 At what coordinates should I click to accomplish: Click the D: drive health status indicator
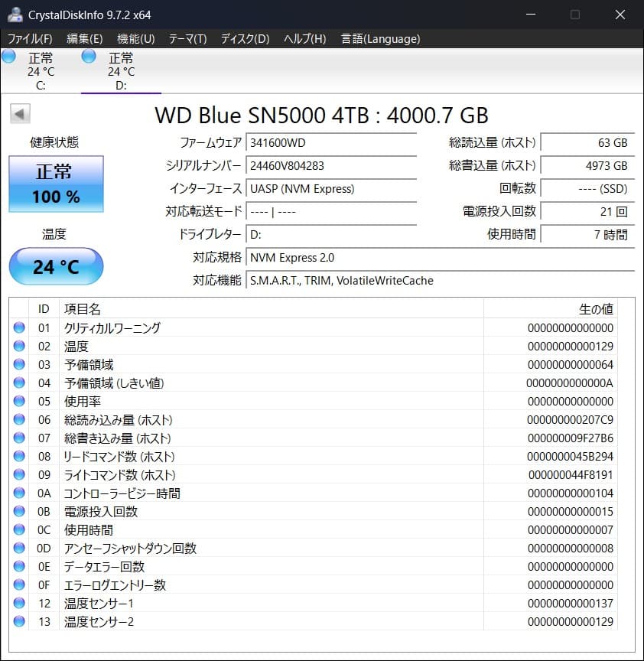[x=89, y=56]
